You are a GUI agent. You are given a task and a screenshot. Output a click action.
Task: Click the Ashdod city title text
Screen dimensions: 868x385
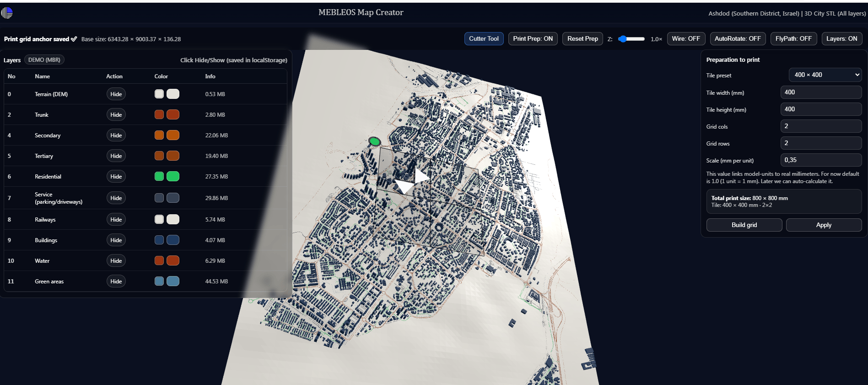787,13
